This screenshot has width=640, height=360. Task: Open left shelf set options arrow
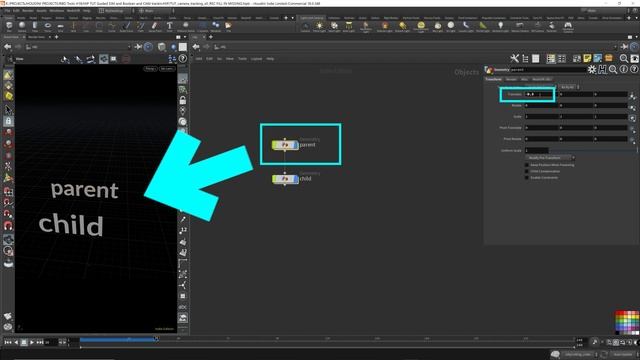click(292, 18)
